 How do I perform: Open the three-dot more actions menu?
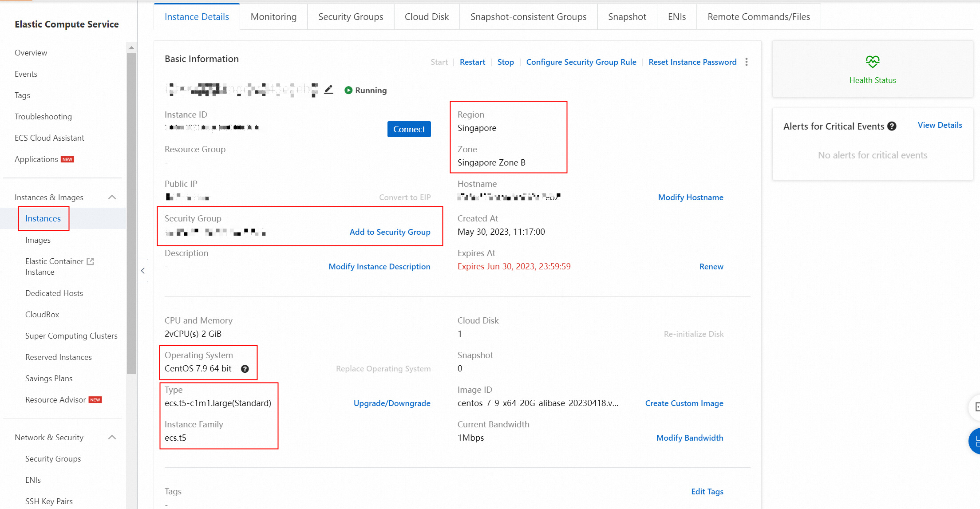coord(747,62)
